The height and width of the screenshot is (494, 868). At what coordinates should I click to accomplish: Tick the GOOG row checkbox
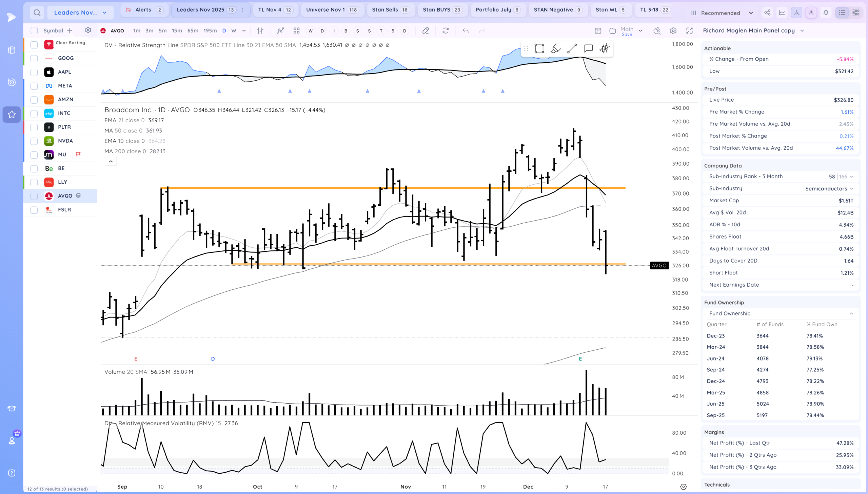tap(34, 58)
